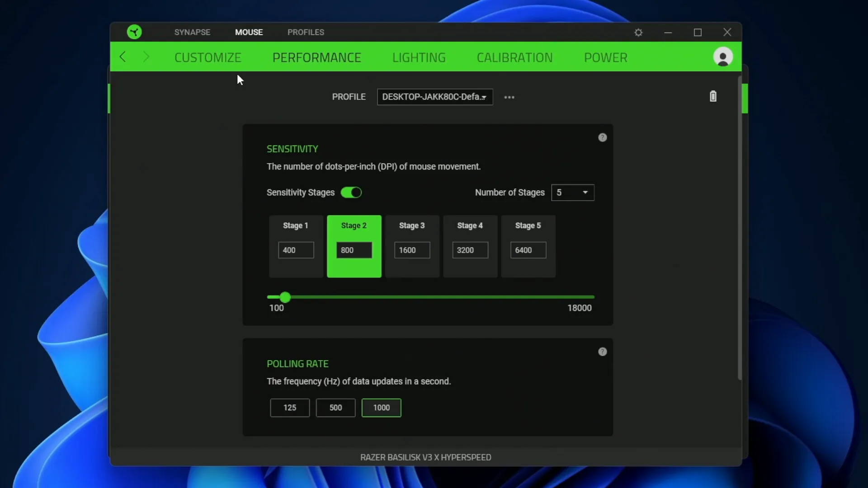Set polling rate to 125

pos(290,408)
